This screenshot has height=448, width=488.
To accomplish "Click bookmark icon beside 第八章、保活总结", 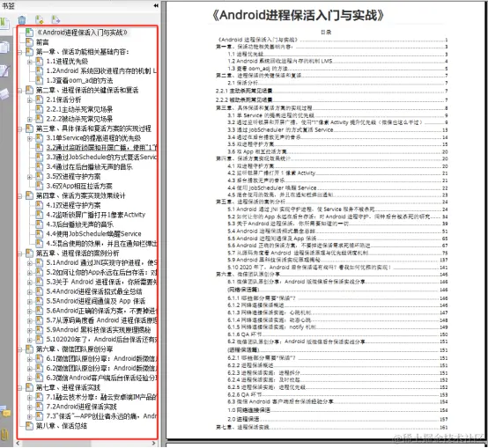I will (x=29, y=426).
